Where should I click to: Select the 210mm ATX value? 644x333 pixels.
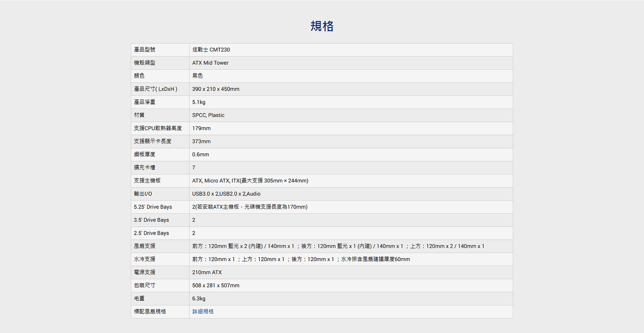[207, 272]
